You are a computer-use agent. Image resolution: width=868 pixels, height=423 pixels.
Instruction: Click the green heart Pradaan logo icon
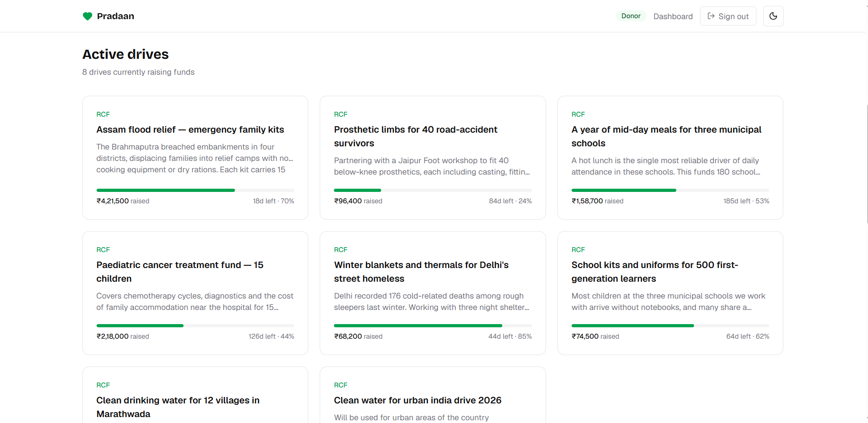coord(87,16)
